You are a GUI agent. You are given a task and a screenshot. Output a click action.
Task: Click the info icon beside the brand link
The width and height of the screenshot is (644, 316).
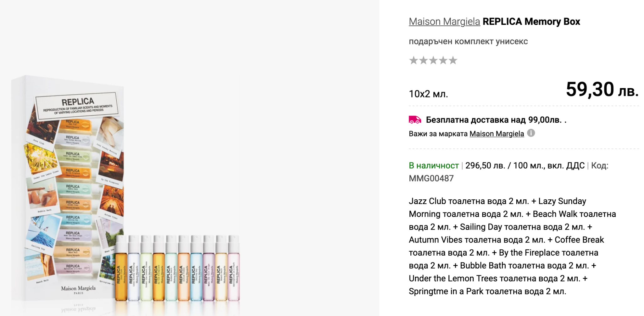pos(531,133)
